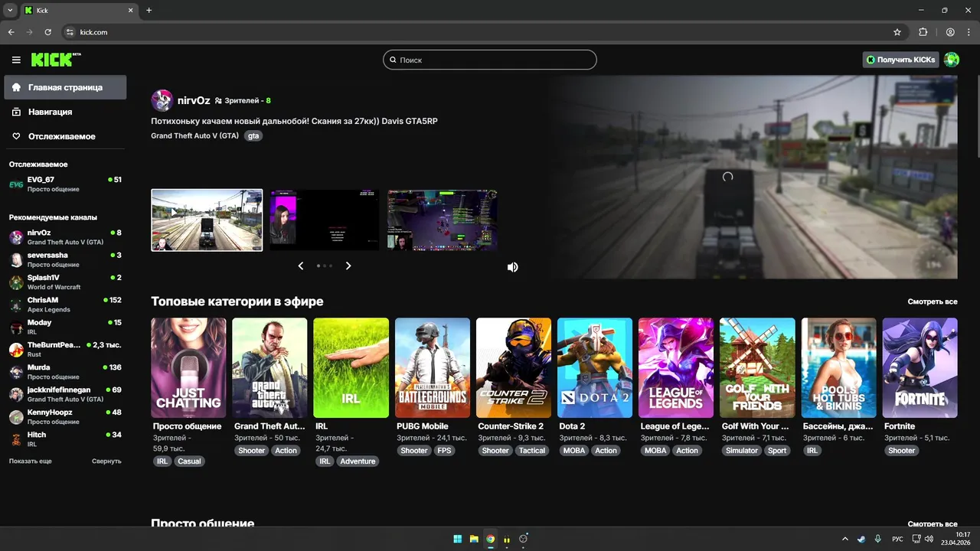
Task: Click Hitch avatar in recommended channels
Action: [16, 439]
